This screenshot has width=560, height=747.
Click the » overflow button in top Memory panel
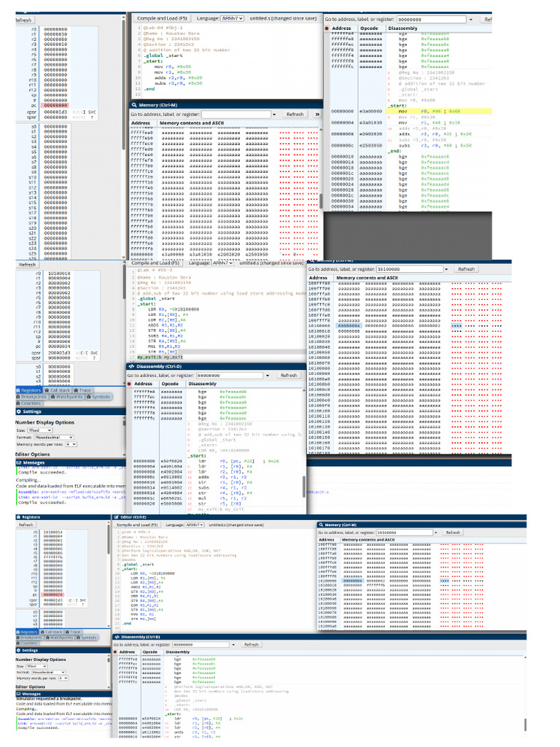point(317,115)
